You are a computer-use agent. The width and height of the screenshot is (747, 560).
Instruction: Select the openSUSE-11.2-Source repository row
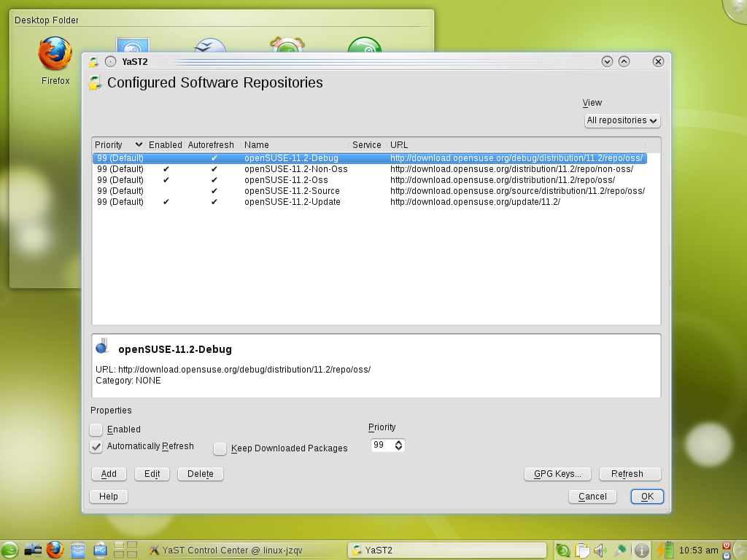(370, 191)
